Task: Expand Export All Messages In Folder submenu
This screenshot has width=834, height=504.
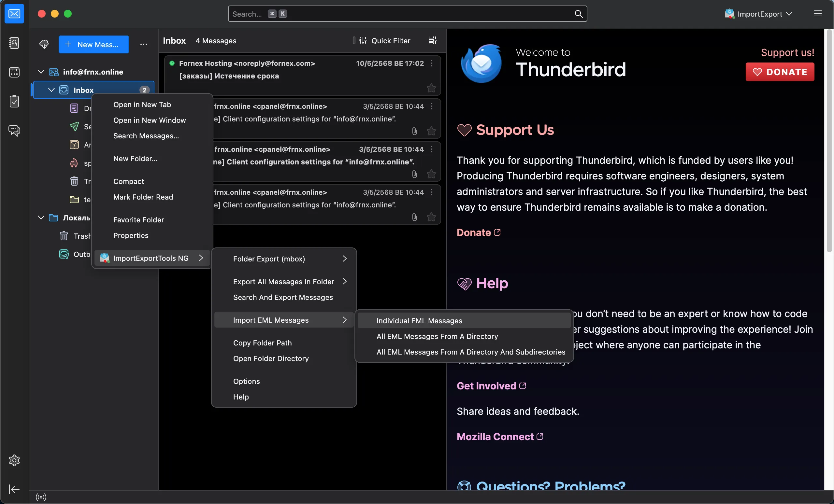Action: pyautogui.click(x=284, y=281)
